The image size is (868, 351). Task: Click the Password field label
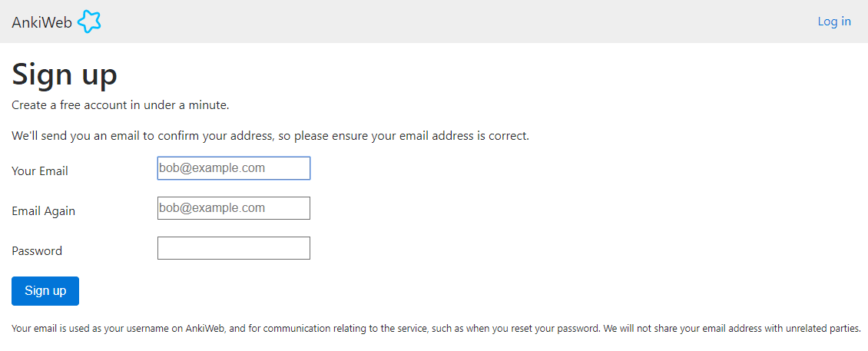(37, 251)
